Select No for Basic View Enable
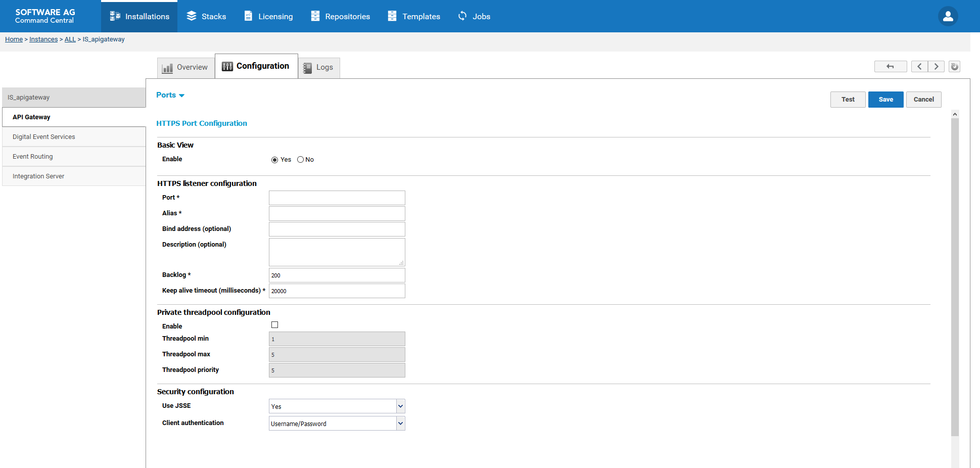Viewport: 980px width, 468px height. click(300, 160)
